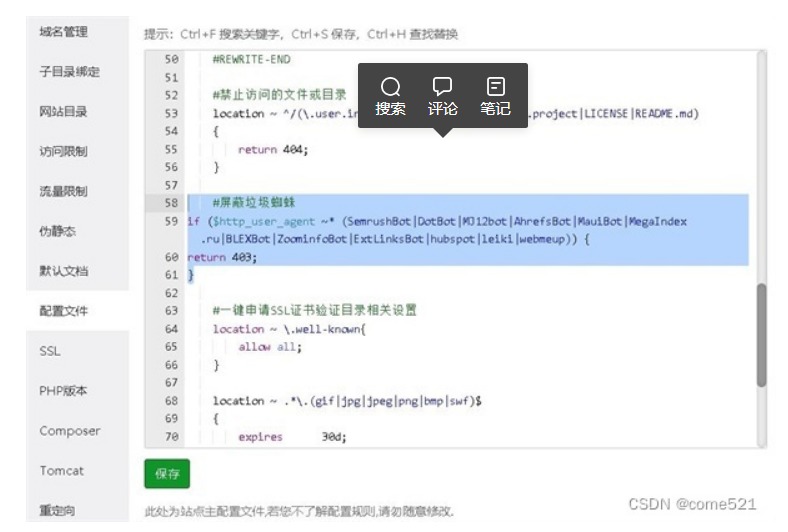
Task: Click line number 58 in gutter
Action: [x=171, y=203]
